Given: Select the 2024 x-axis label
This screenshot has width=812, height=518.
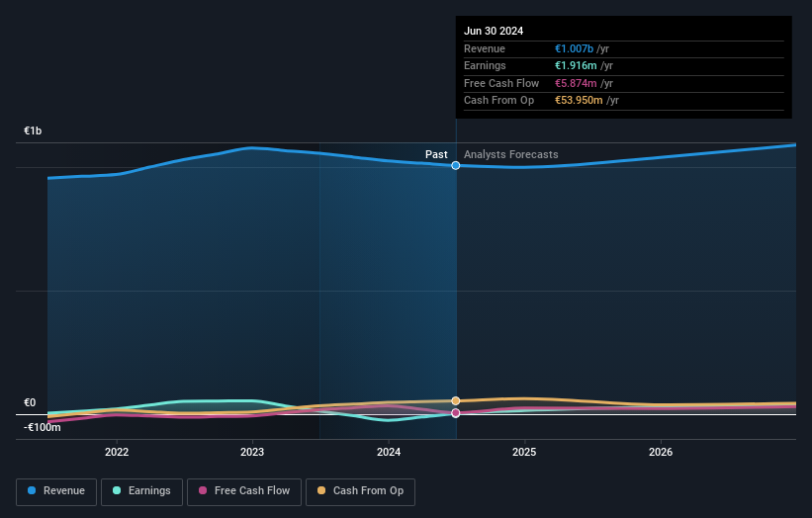Looking at the screenshot, I should (x=389, y=452).
